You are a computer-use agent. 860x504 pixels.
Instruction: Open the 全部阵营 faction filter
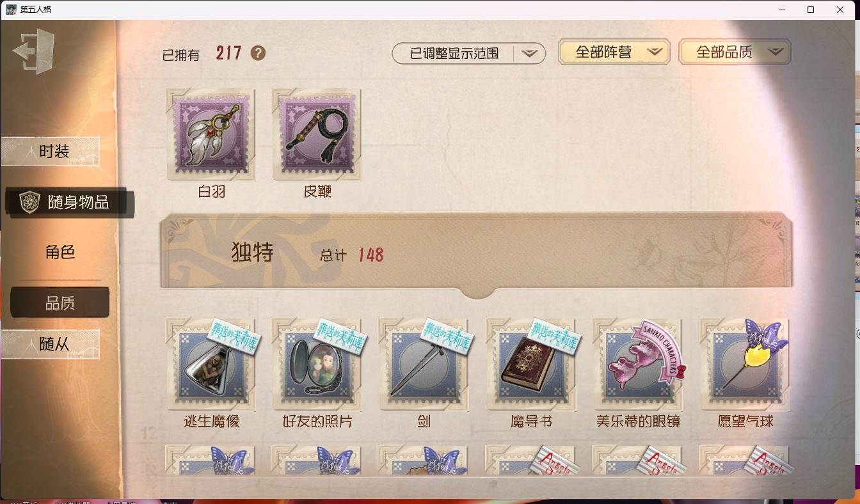[x=614, y=52]
